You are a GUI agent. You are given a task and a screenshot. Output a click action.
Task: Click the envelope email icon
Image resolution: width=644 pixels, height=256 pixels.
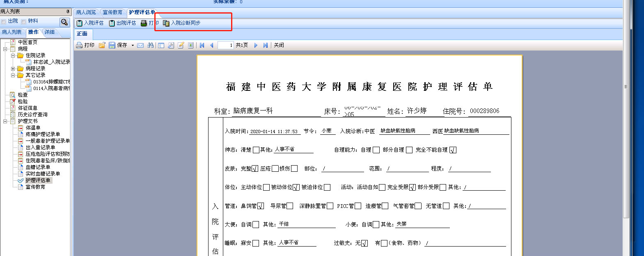pyautogui.click(x=140, y=45)
